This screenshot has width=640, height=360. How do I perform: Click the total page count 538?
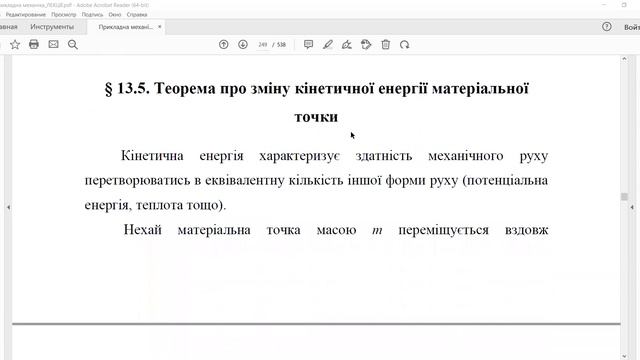pos(281,44)
